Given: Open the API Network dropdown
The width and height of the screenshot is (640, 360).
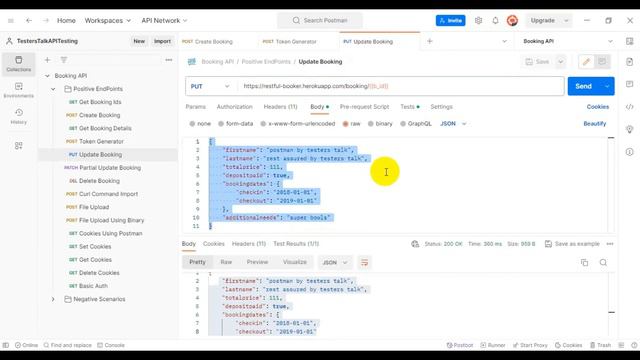Looking at the screenshot, I should (x=164, y=20).
